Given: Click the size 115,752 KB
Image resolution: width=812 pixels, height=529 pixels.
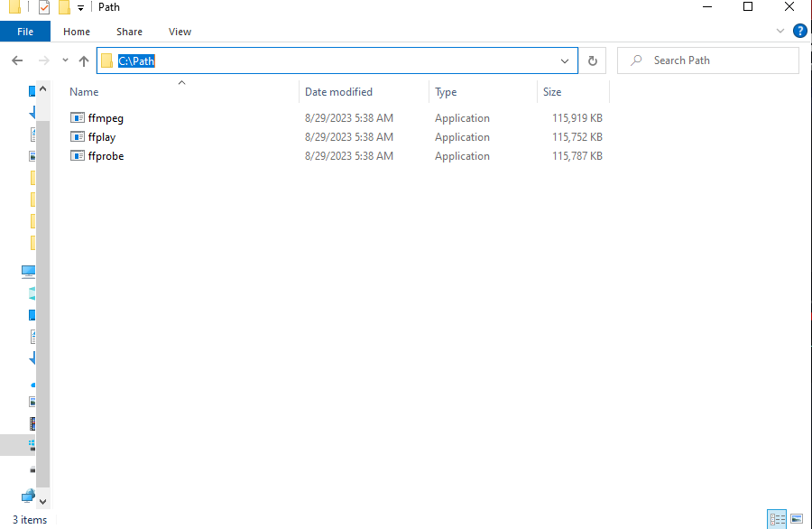Looking at the screenshot, I should pyautogui.click(x=577, y=137).
